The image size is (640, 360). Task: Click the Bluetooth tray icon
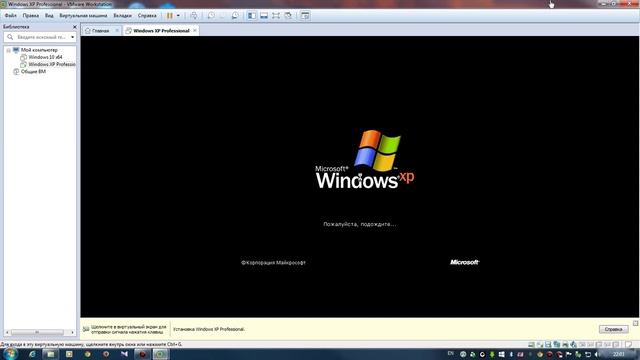(511, 354)
